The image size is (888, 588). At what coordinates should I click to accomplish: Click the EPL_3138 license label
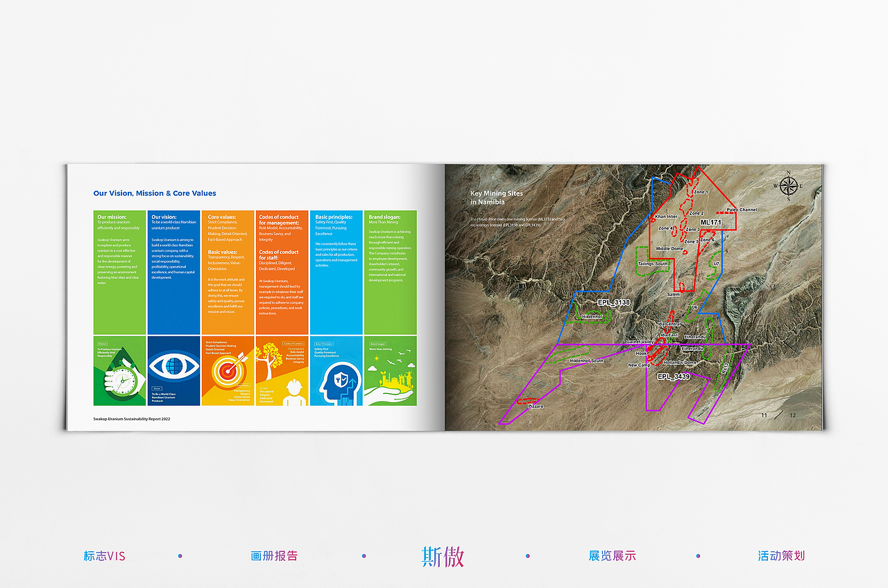coord(613,302)
